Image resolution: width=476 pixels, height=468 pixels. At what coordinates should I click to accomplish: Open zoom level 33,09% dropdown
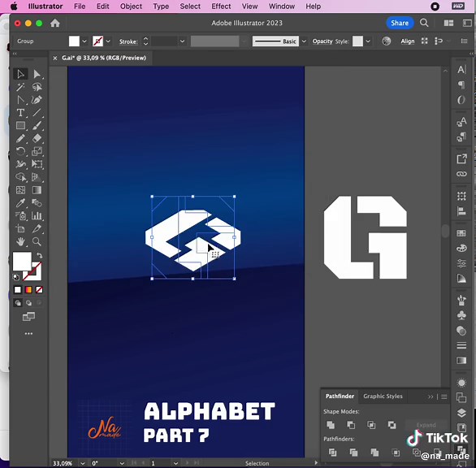pyautogui.click(x=83, y=463)
